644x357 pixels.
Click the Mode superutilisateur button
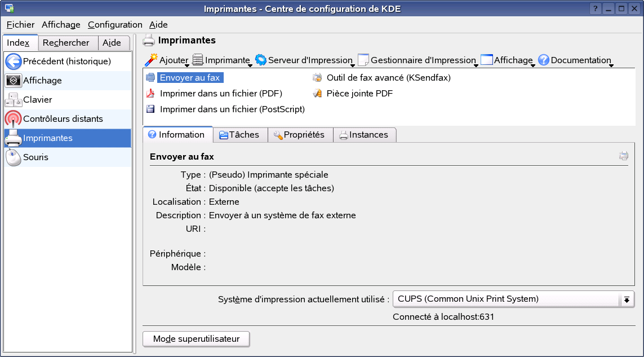(196, 339)
